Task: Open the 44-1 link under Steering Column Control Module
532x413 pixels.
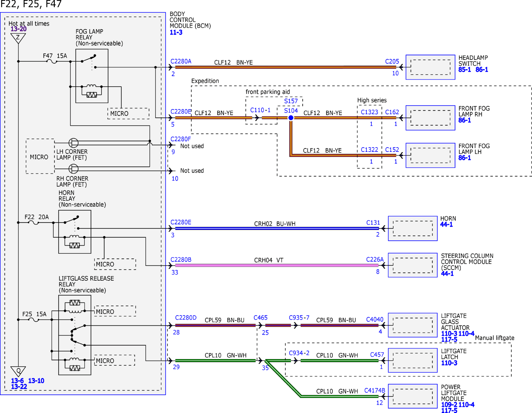Action: 447,273
